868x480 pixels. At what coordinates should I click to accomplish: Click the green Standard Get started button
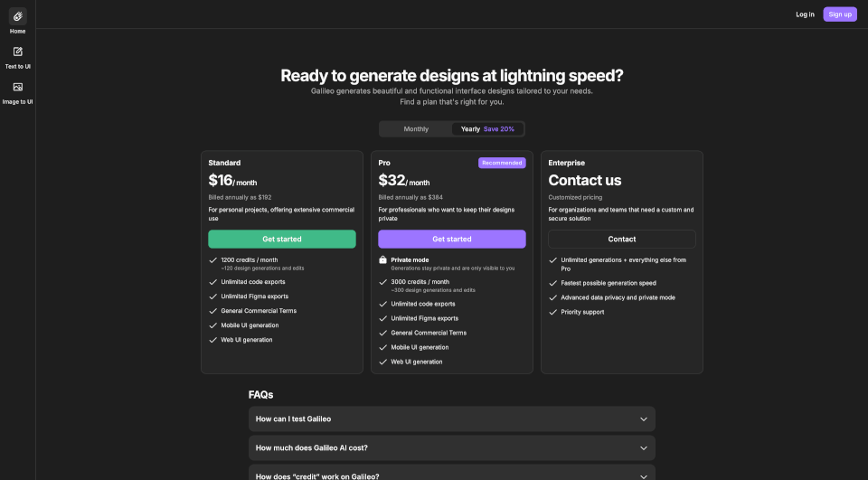coord(282,240)
